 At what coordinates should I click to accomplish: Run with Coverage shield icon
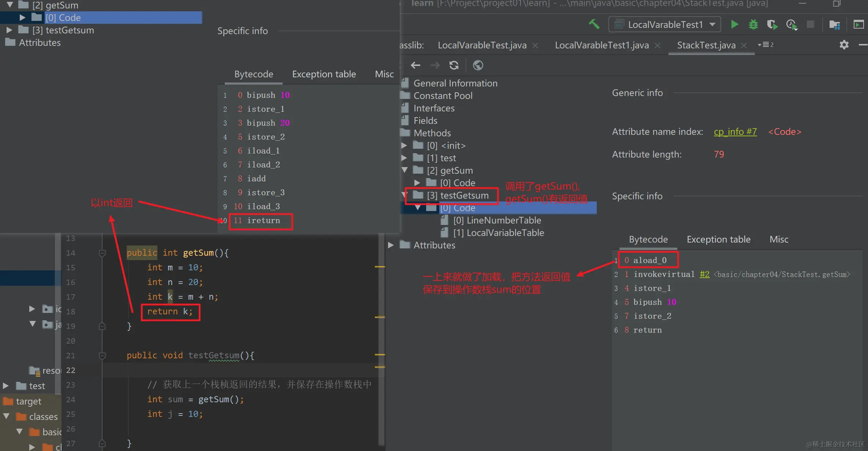(772, 25)
